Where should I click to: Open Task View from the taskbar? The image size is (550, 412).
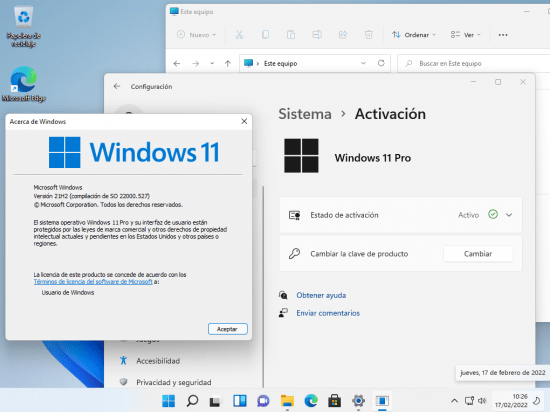[215, 400]
